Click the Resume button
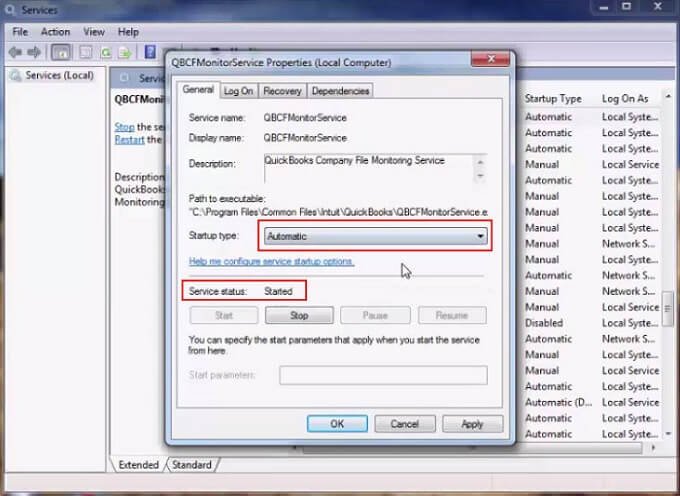The width and height of the screenshot is (680, 496). click(x=452, y=315)
